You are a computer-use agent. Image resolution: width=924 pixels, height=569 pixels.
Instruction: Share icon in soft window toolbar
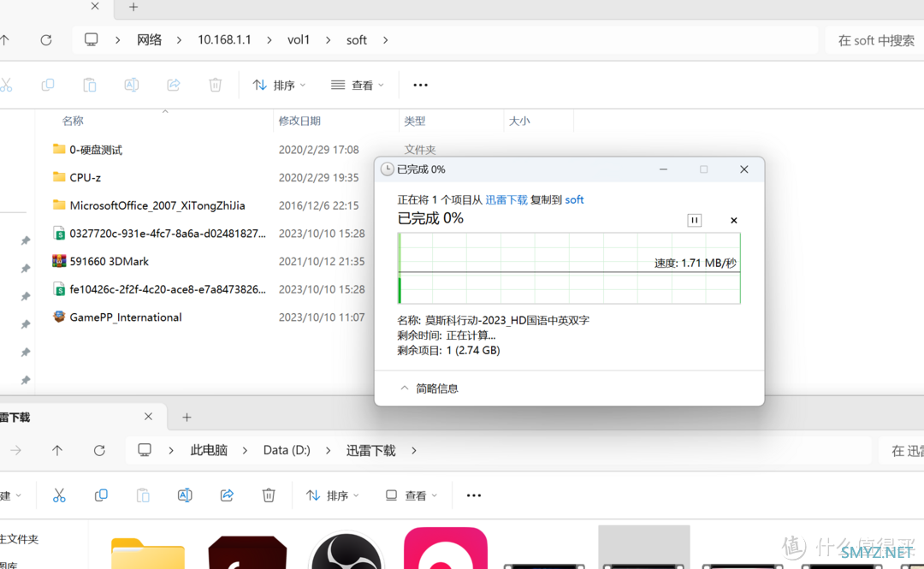(173, 85)
